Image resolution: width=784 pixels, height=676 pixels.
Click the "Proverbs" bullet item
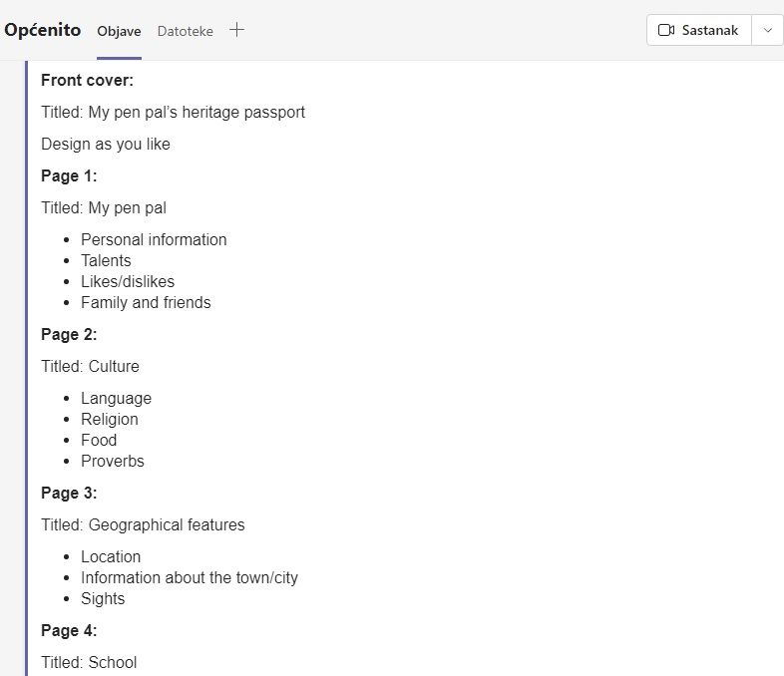113,462
